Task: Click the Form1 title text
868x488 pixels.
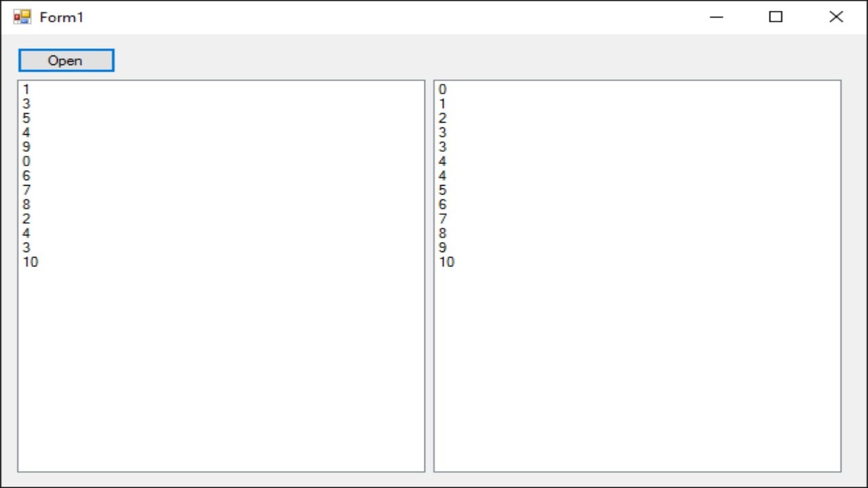Action: pyautogui.click(x=62, y=18)
